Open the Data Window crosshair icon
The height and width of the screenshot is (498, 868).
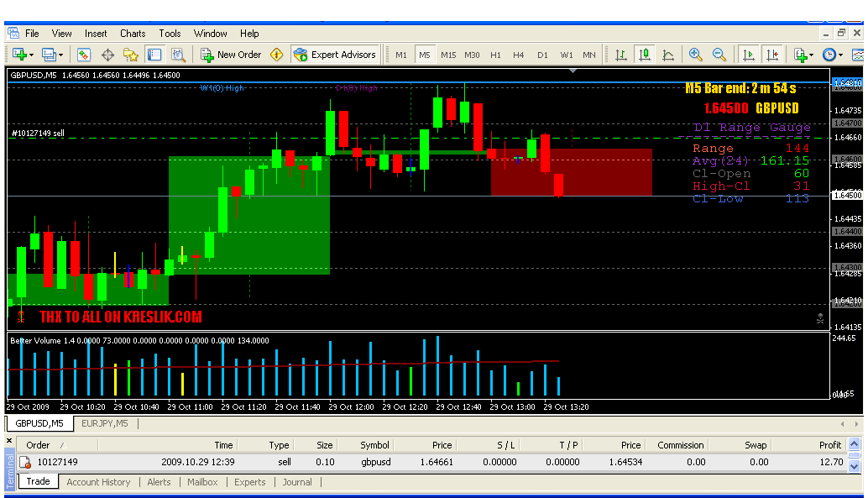point(107,55)
